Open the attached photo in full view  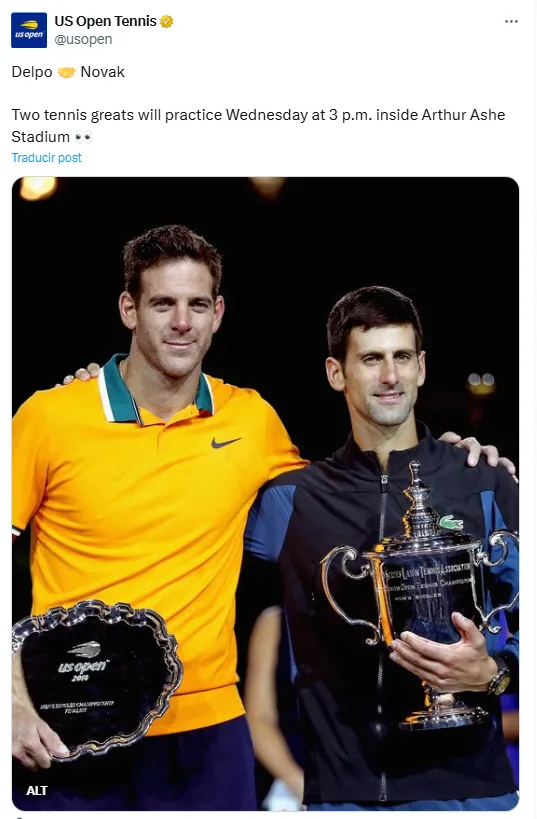click(265, 493)
